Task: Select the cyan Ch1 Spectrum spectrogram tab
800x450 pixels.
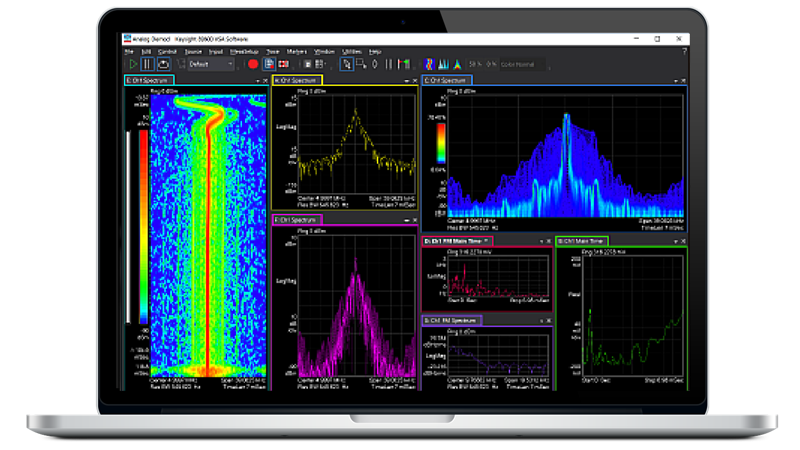Action: tap(149, 81)
